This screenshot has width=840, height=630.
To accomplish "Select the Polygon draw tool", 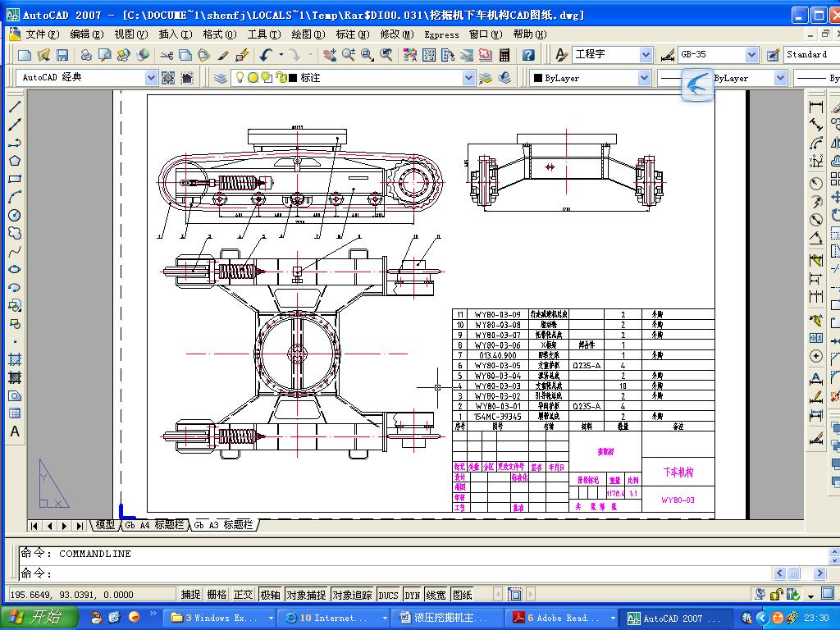I will click(x=15, y=161).
